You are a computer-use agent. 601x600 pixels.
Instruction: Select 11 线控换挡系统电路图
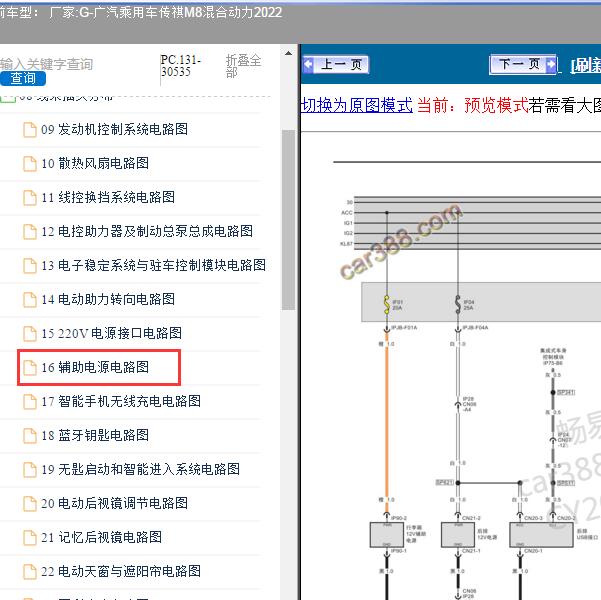coord(108,197)
